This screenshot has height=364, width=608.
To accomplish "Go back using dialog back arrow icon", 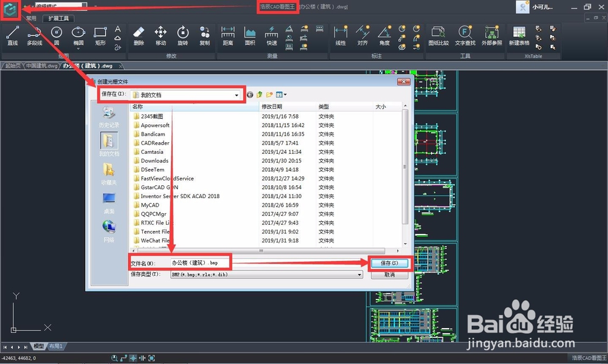I will [250, 95].
